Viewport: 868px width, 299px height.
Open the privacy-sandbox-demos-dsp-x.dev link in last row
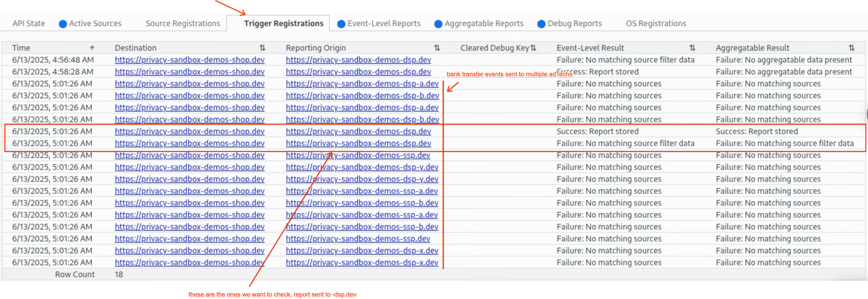pos(362,263)
